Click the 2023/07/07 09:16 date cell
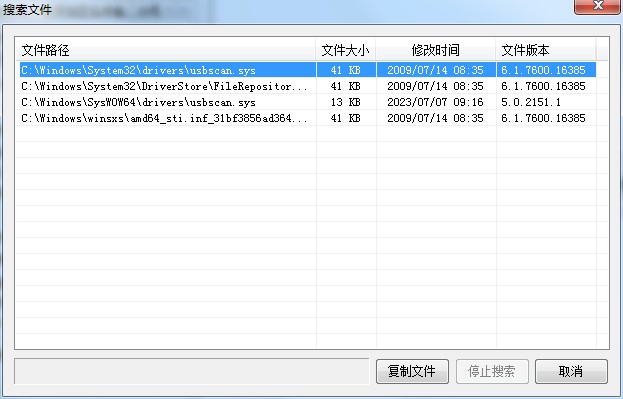 pos(435,102)
